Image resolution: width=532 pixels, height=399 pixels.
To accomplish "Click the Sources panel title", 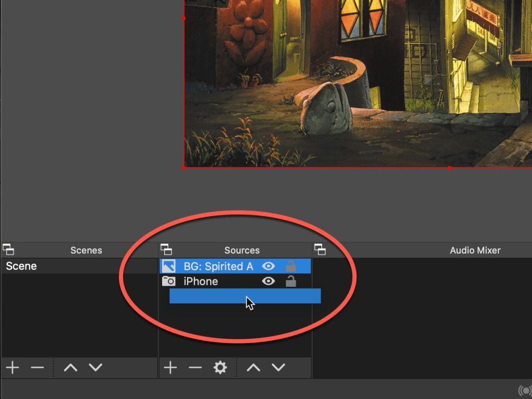I will click(x=242, y=250).
